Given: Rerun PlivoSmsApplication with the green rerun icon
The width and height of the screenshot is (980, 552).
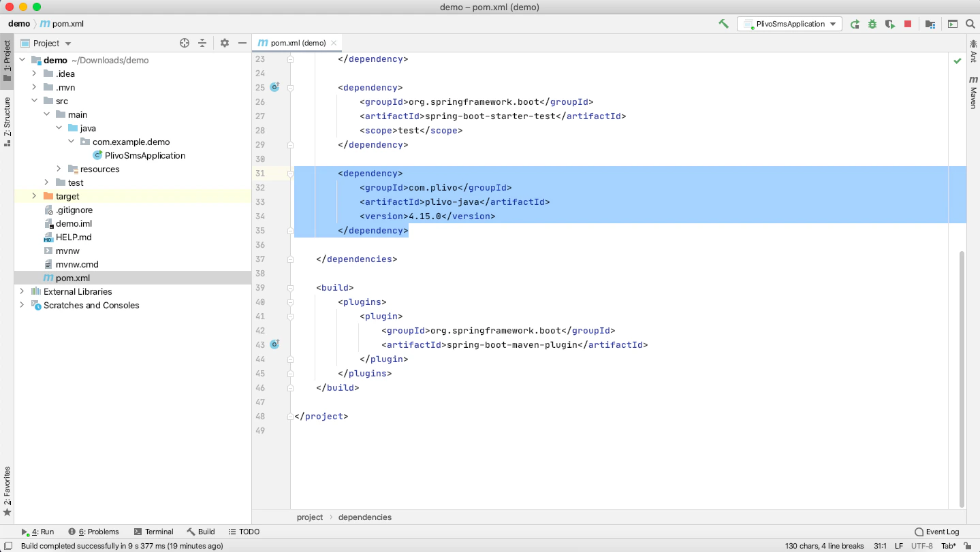Looking at the screenshot, I should [x=855, y=24].
